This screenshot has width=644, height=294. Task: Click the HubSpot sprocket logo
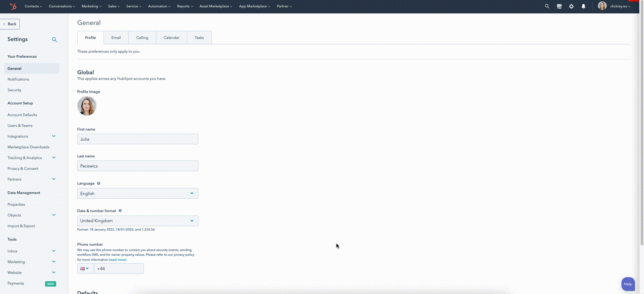click(x=13, y=6)
